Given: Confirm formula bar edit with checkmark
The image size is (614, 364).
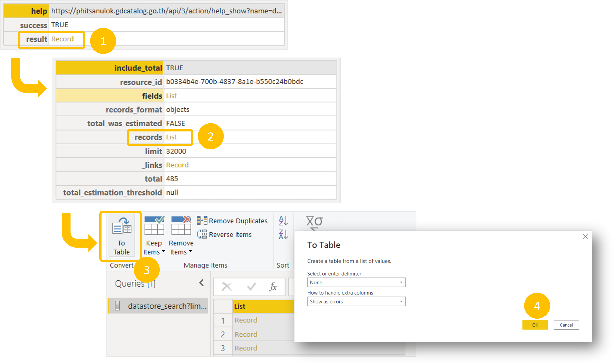Looking at the screenshot, I should [x=251, y=286].
